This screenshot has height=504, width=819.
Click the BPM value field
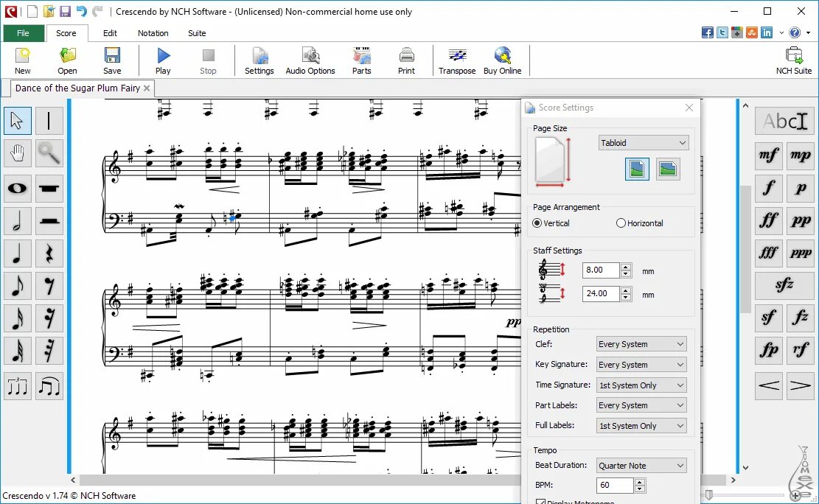[615, 485]
